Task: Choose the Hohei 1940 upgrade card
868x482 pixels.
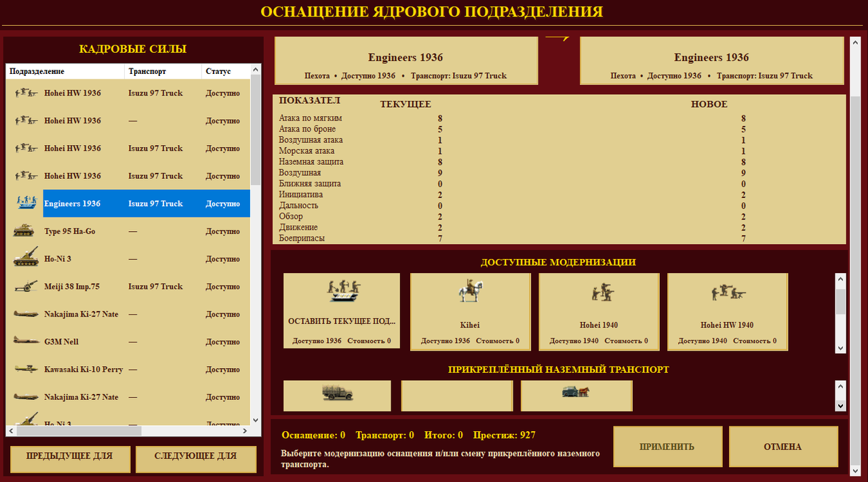Action: [x=599, y=312]
